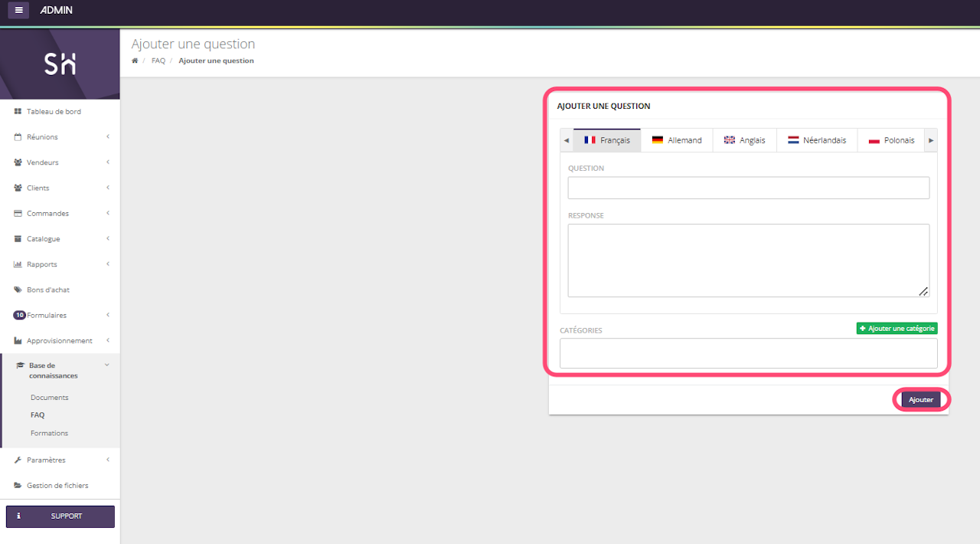Screen dimensions: 980x544
Task: Switch to the Allemand language tab
Action: point(677,140)
